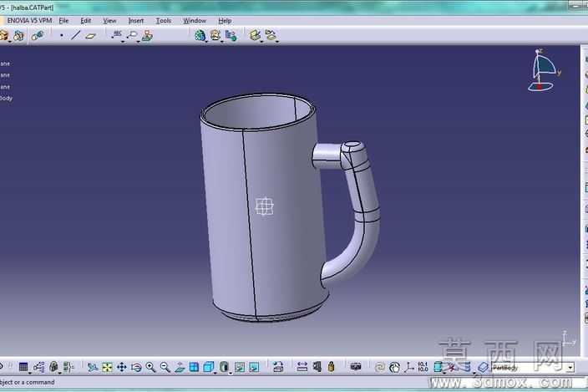Screen dimensions: 588x392
Task: Click the Create Multi-View icon
Action: [x=194, y=367]
